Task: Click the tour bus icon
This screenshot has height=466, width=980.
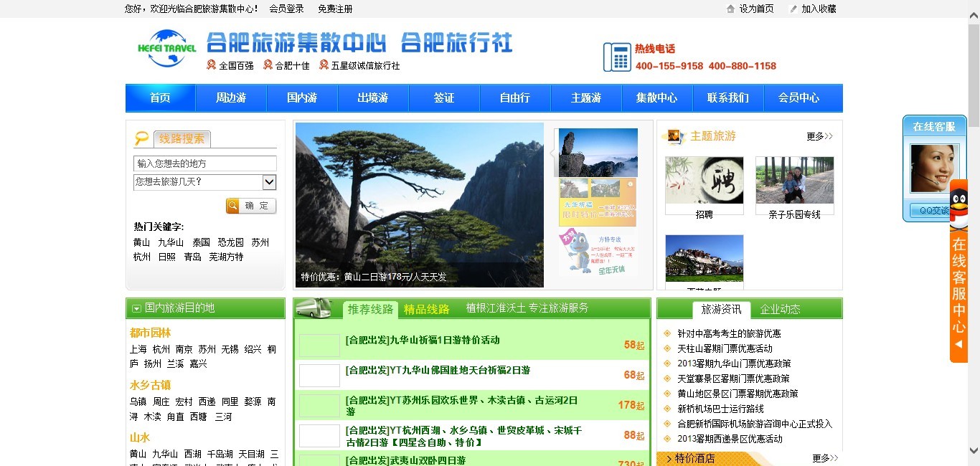Action: click(x=314, y=308)
